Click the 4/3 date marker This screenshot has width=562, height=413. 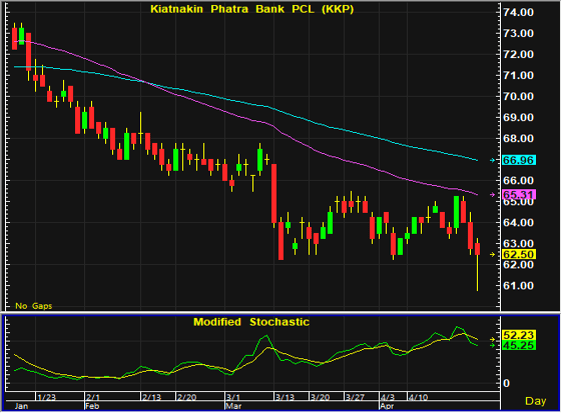coord(387,397)
